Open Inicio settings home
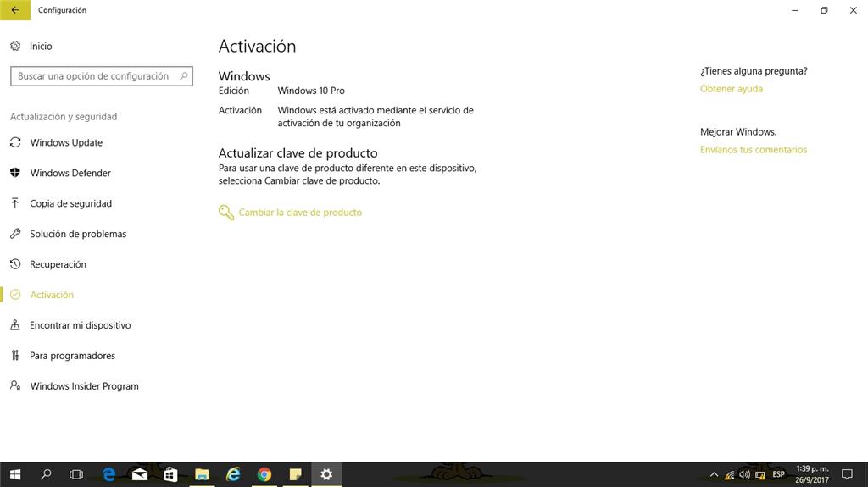The height and width of the screenshot is (487, 868). coord(41,46)
